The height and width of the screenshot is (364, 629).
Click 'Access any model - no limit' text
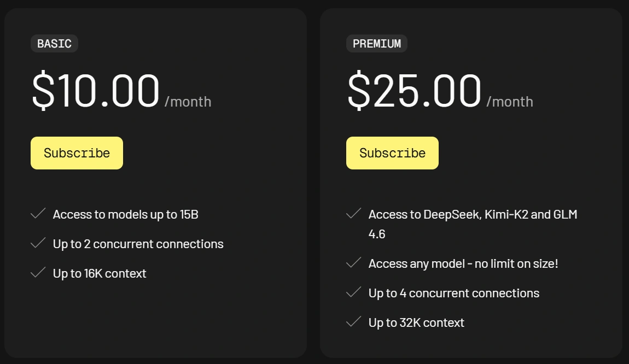coord(463,263)
